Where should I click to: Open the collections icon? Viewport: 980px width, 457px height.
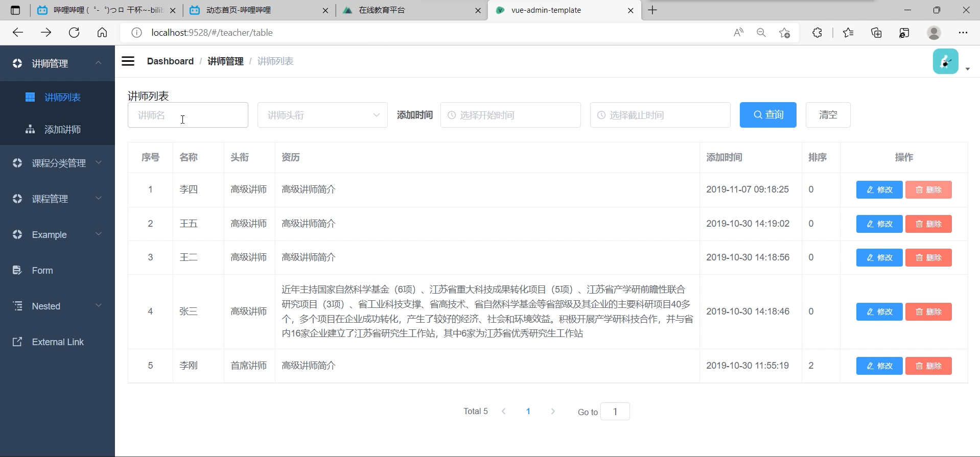876,33
